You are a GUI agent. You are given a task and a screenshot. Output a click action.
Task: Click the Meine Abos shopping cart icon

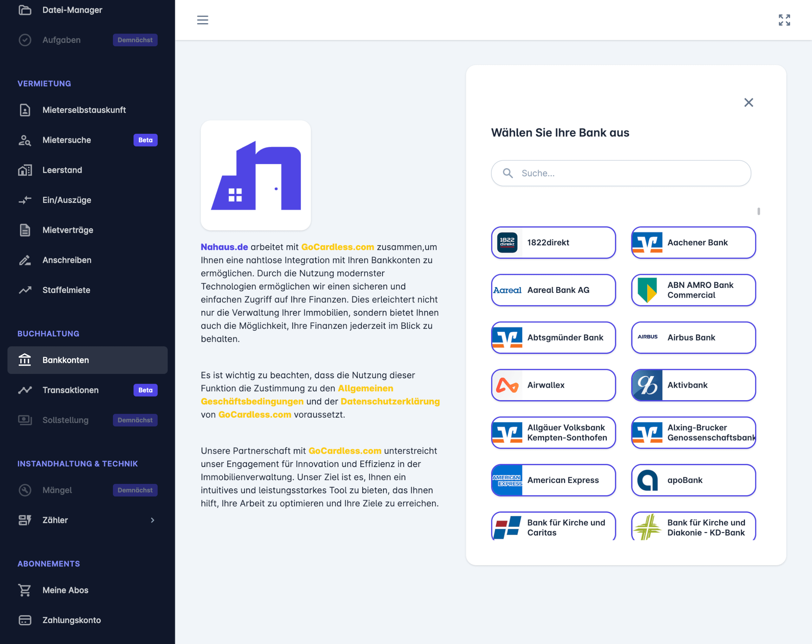[x=25, y=590]
